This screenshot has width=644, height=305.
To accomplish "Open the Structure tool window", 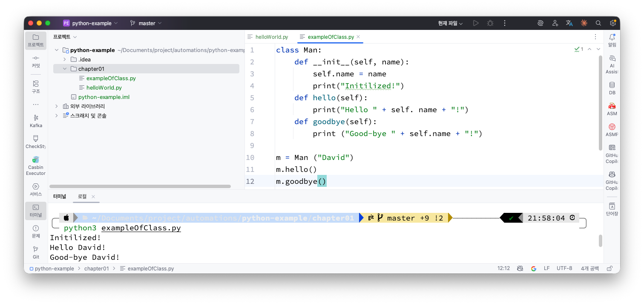I will [36, 87].
